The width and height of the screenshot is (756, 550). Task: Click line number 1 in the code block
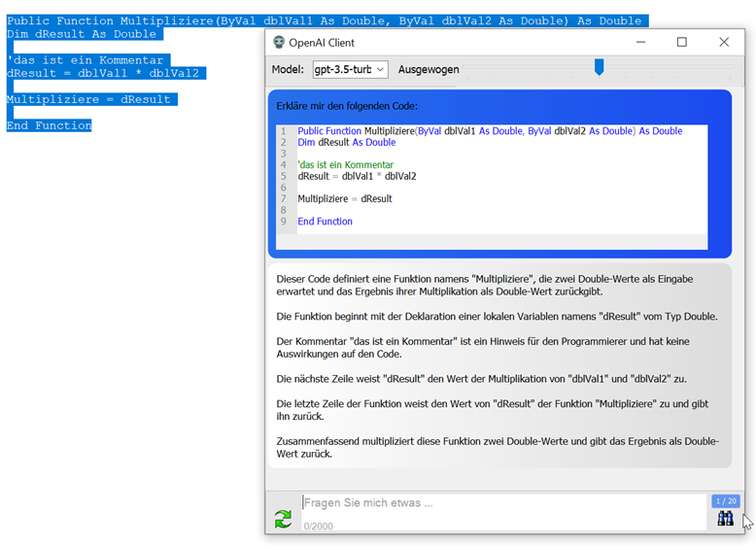(x=284, y=131)
